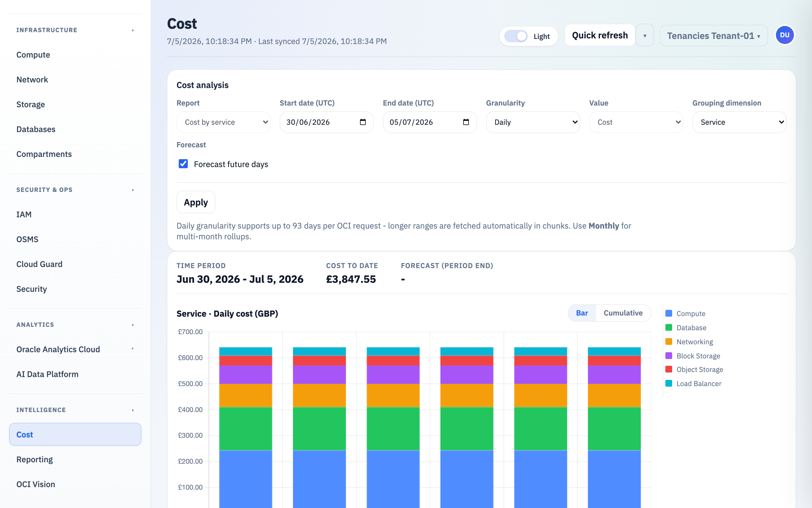Image resolution: width=812 pixels, height=508 pixels.
Task: Toggle Database series in chart legend
Action: tap(686, 328)
